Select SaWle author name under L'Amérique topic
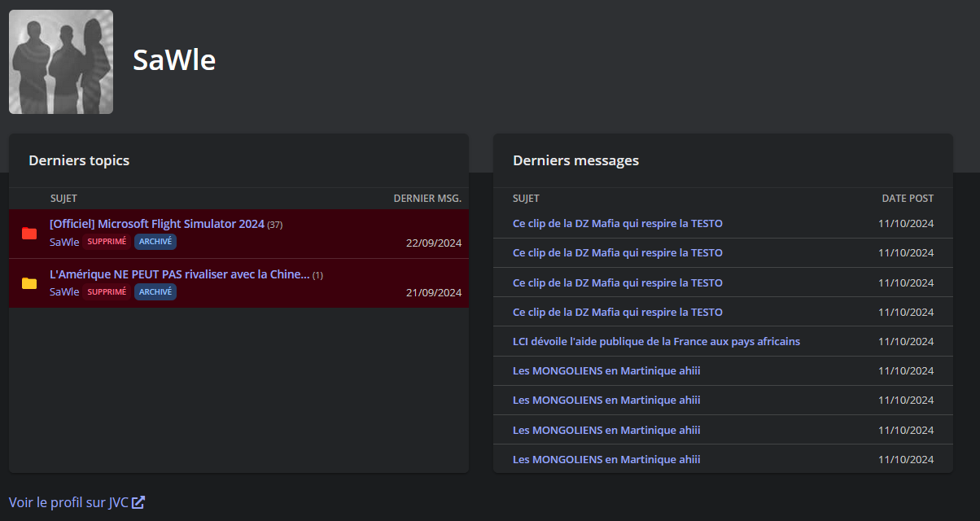The image size is (980, 521). pos(64,291)
